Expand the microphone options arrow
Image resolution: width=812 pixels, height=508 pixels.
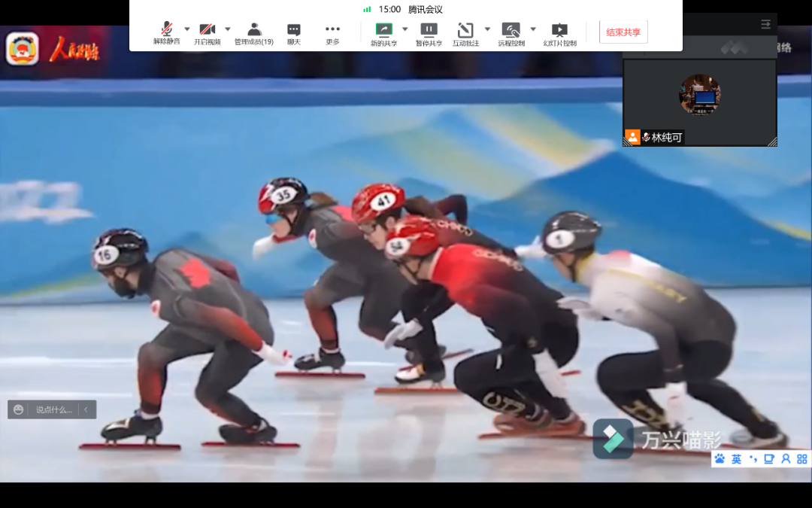pos(187,29)
